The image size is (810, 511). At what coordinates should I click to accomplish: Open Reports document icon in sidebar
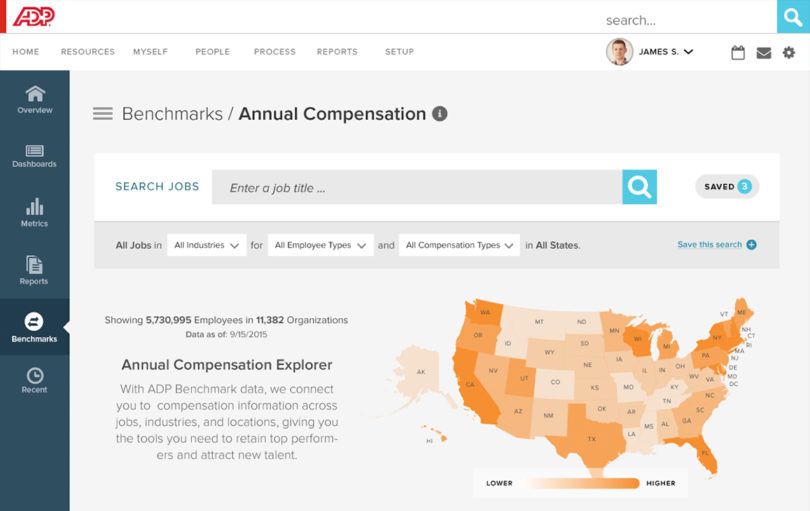(34, 270)
